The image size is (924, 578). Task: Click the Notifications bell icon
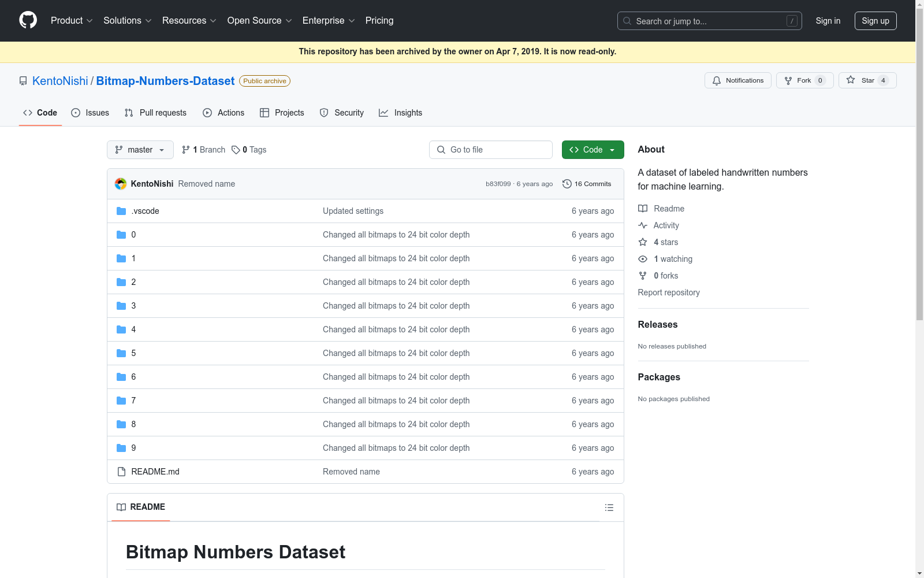click(x=717, y=80)
